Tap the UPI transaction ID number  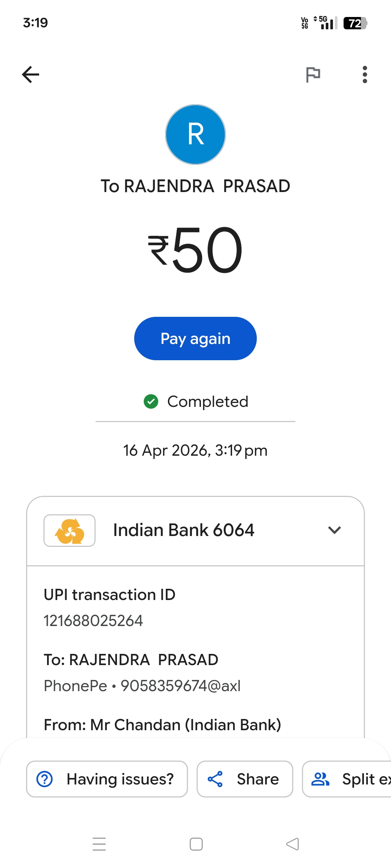point(93,621)
